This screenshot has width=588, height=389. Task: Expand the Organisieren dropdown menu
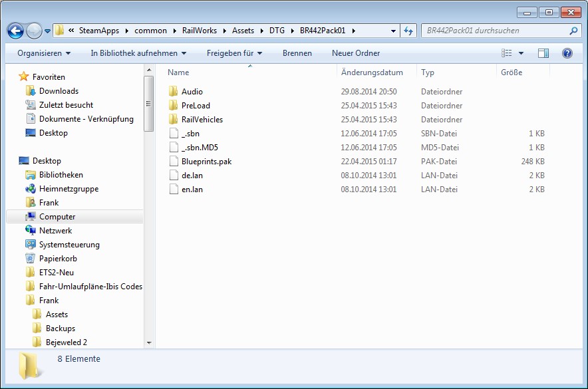point(44,53)
